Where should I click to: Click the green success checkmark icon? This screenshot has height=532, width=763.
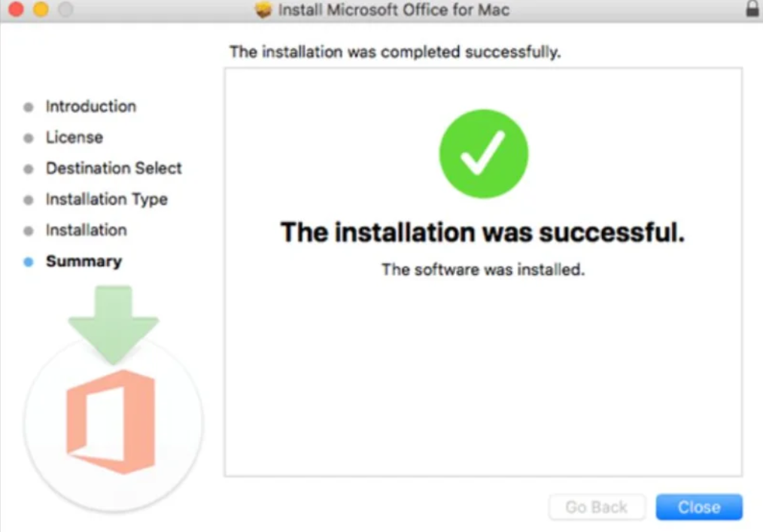[484, 153]
